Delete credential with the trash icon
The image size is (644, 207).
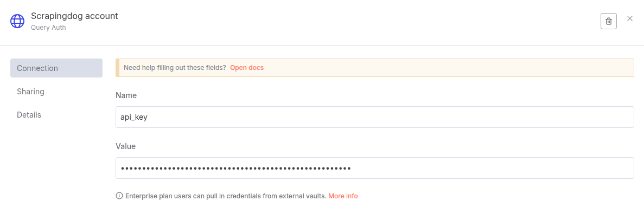pos(609,21)
